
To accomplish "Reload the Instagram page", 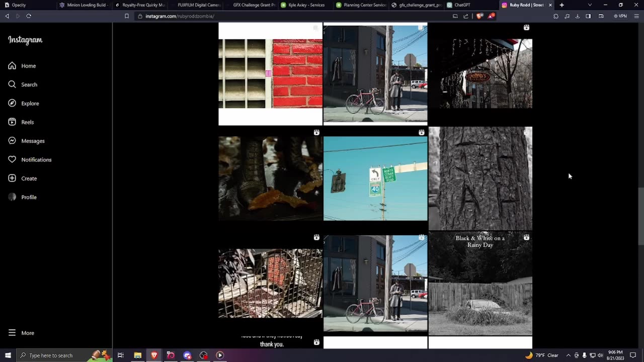I will 29,16.
